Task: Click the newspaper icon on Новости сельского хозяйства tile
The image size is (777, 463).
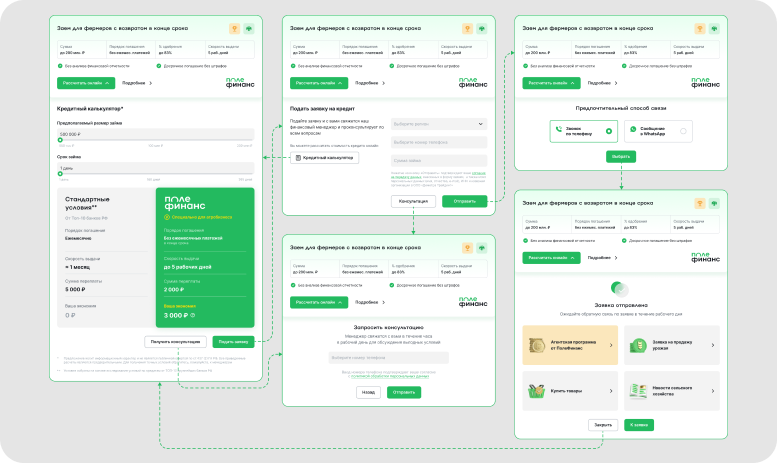Action: pyautogui.click(x=638, y=391)
